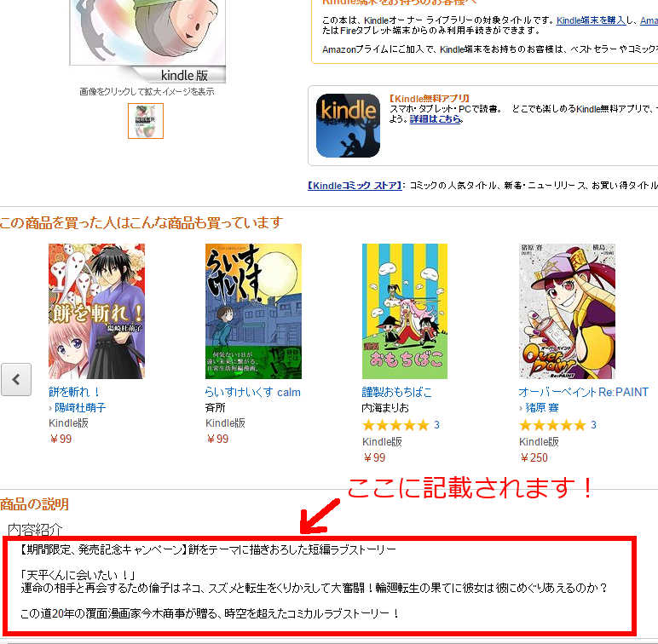Open the small cover thumbnail below image
Image resolution: width=658 pixels, height=644 pixels.
coord(146,121)
